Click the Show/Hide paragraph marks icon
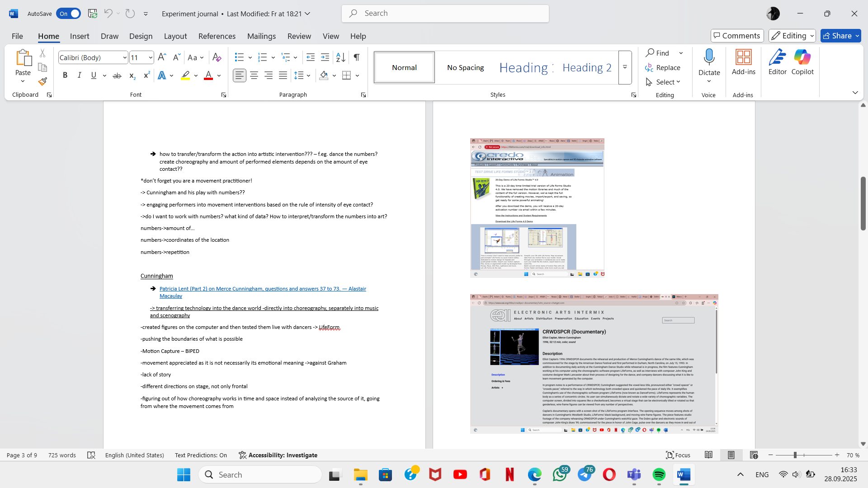Screen dimensions: 868x488 coord(357,57)
